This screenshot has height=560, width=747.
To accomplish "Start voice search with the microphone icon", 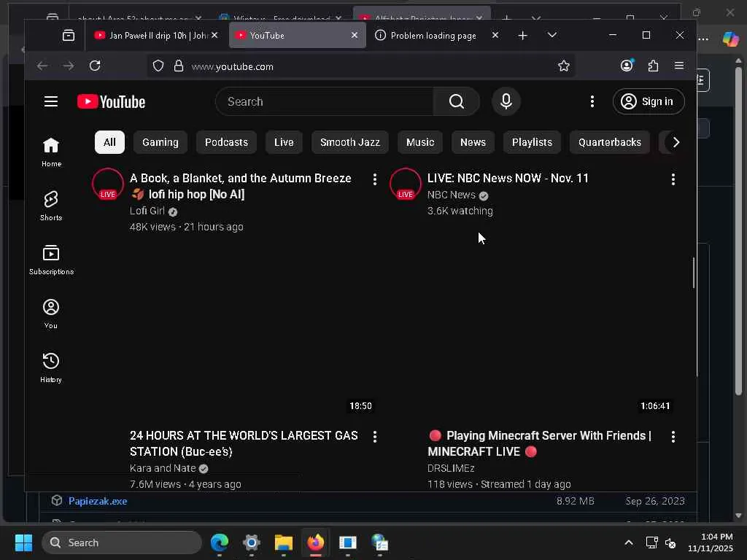I will pyautogui.click(x=506, y=101).
